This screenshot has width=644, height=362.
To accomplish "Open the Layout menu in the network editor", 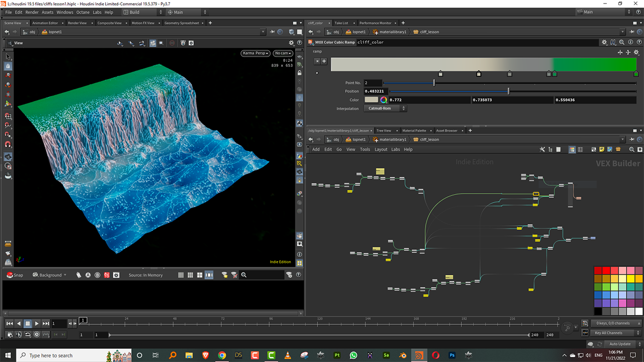I will (x=381, y=149).
